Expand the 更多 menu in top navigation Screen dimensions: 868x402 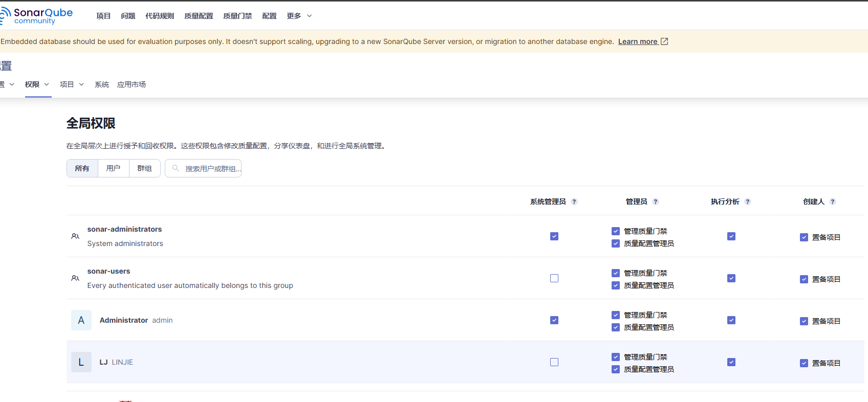coord(299,16)
